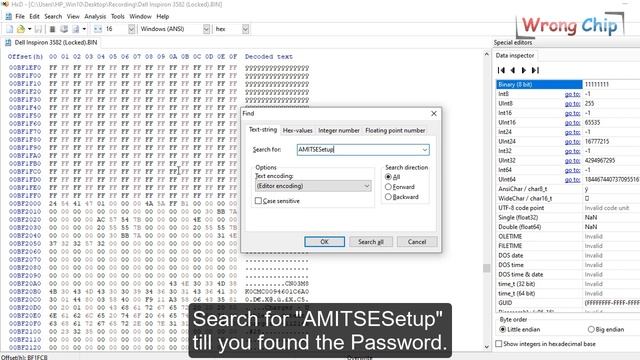Select the Backward search direction

(x=388, y=197)
